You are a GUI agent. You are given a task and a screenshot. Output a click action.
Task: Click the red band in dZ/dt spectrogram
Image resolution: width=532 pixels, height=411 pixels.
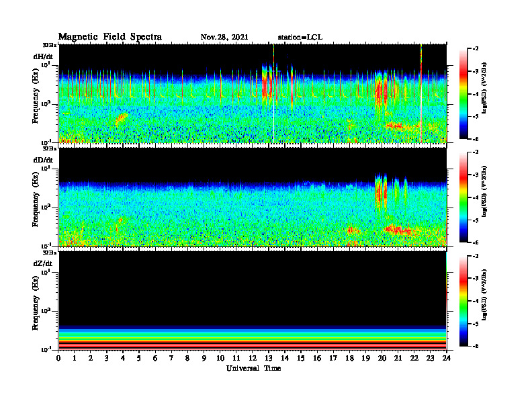click(x=253, y=345)
